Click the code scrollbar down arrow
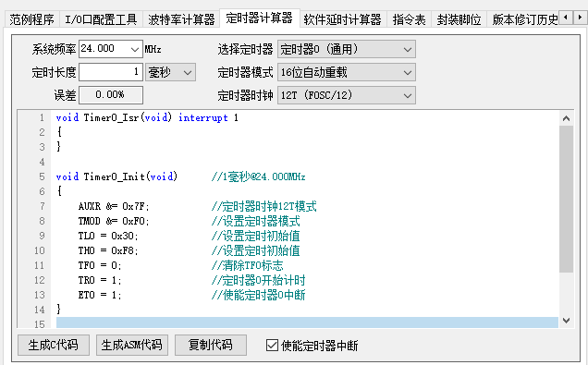This screenshot has width=588, height=365. tap(566, 321)
